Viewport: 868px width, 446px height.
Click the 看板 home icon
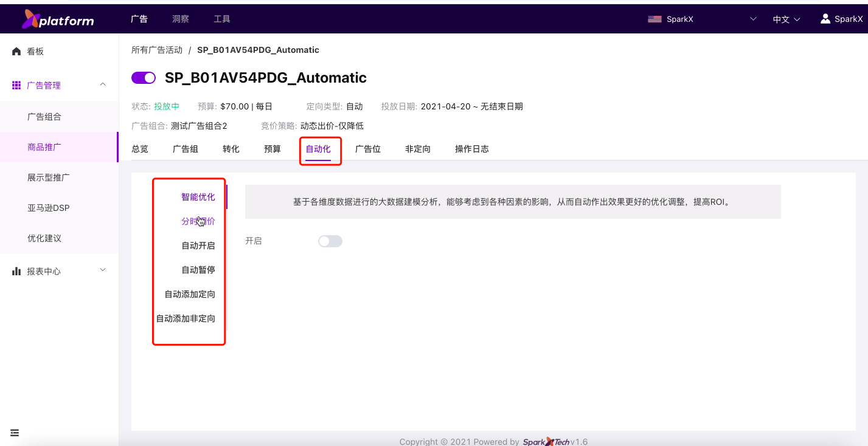[x=16, y=52]
